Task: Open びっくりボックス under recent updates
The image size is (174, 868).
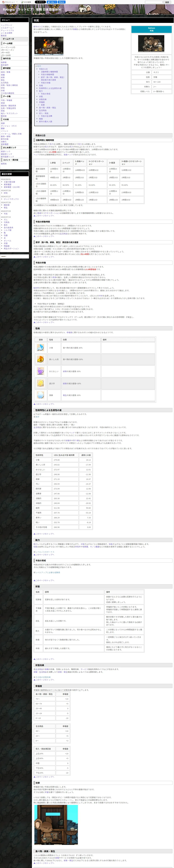Action: [x=11, y=199]
